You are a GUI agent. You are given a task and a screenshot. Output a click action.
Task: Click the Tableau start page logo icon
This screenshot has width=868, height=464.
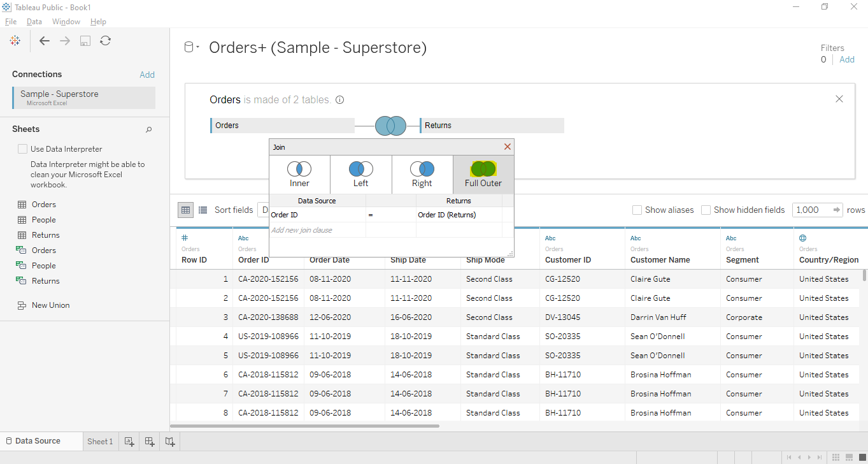[15, 41]
